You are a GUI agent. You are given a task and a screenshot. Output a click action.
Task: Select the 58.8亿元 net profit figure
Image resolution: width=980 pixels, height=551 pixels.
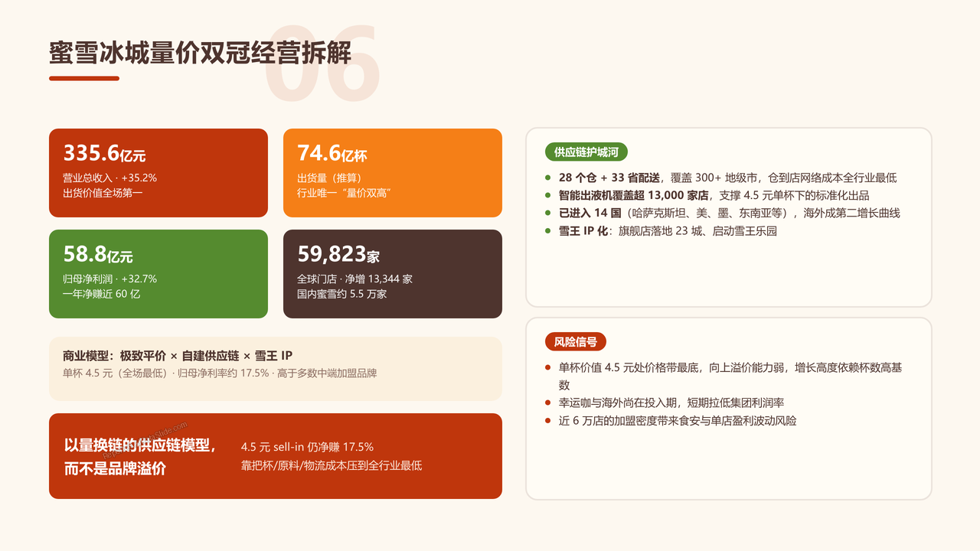point(98,254)
